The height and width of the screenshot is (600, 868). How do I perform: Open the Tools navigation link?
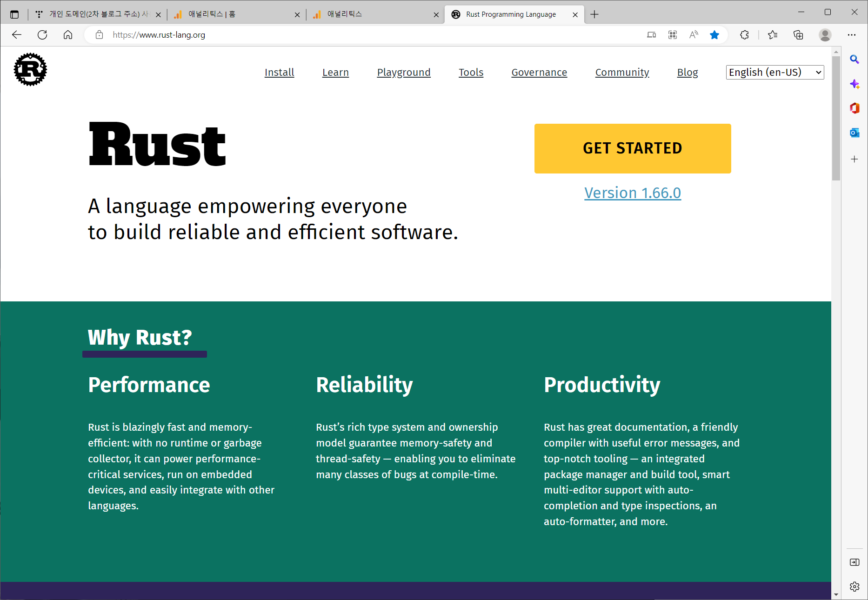click(471, 73)
